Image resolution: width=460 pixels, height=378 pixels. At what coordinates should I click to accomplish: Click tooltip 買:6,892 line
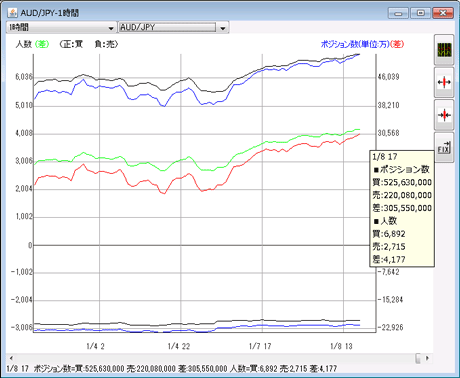tap(389, 234)
